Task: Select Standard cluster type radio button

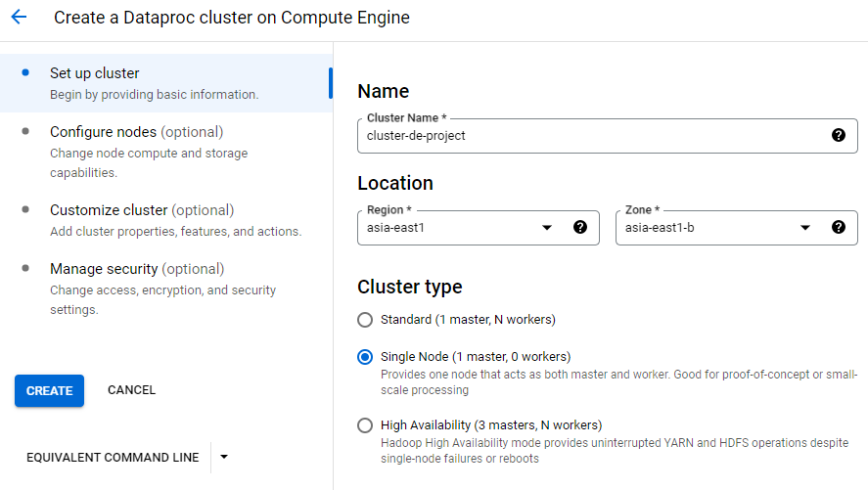Action: click(365, 320)
